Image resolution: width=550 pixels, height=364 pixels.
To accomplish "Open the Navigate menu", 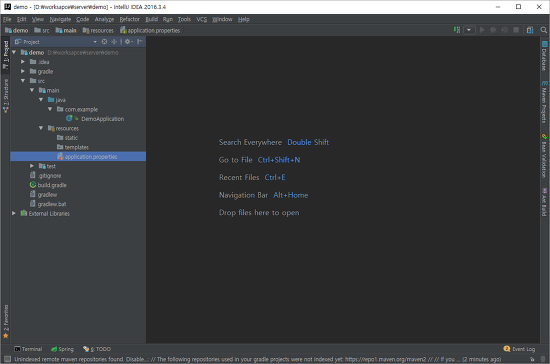I will [60, 19].
